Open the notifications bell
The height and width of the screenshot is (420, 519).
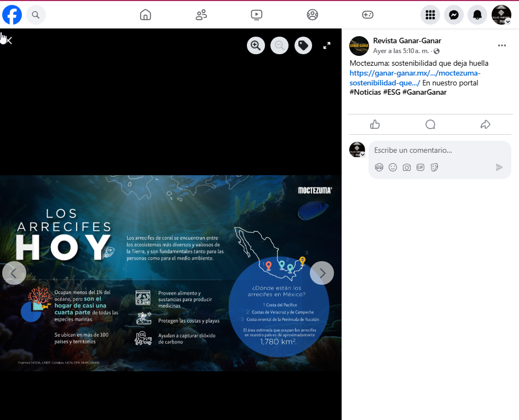click(x=477, y=15)
